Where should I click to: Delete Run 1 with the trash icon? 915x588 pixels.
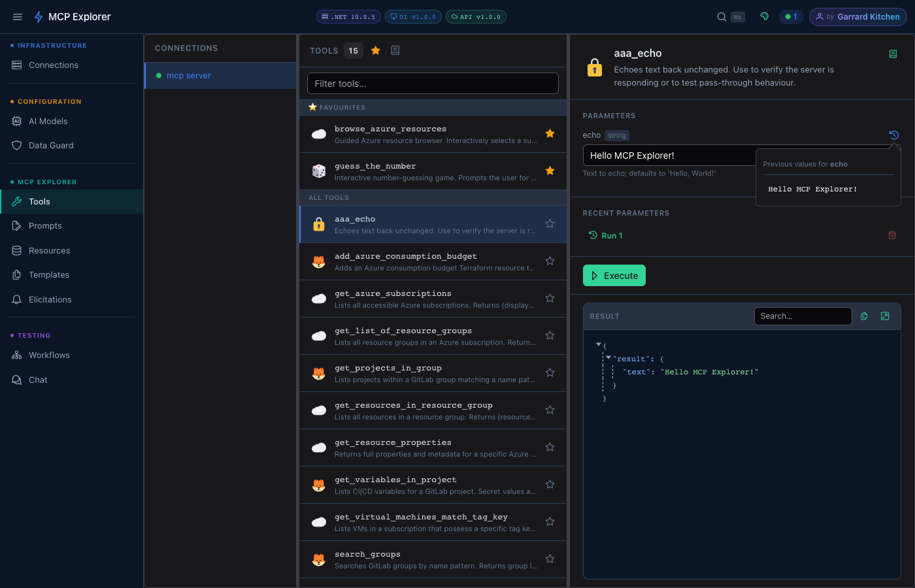[x=892, y=235]
